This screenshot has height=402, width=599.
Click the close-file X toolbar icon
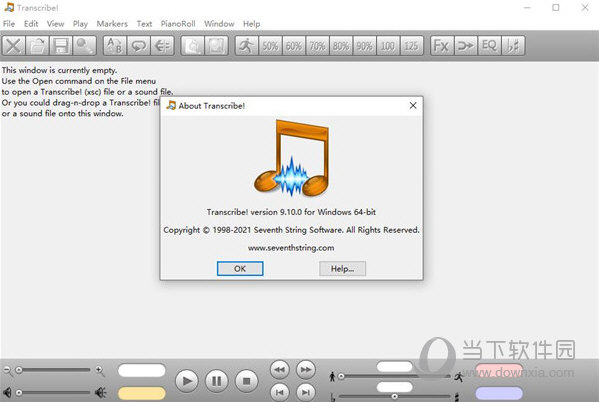[14, 46]
